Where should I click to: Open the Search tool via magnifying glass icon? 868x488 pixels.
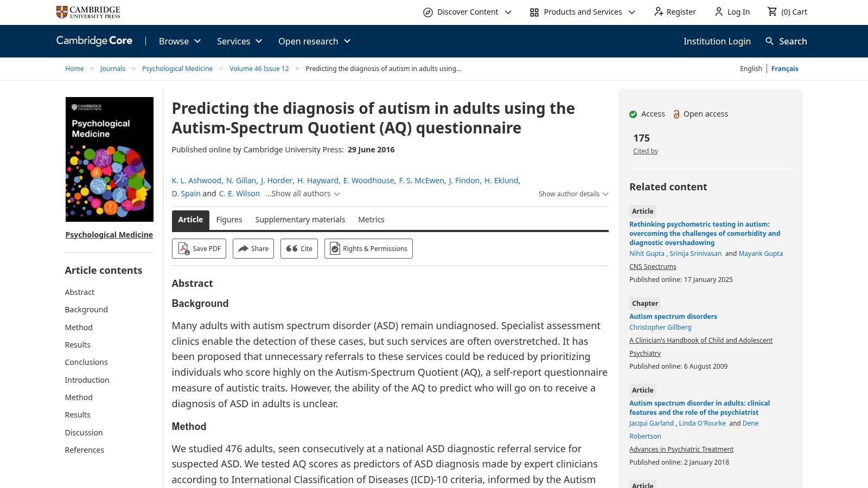click(770, 41)
